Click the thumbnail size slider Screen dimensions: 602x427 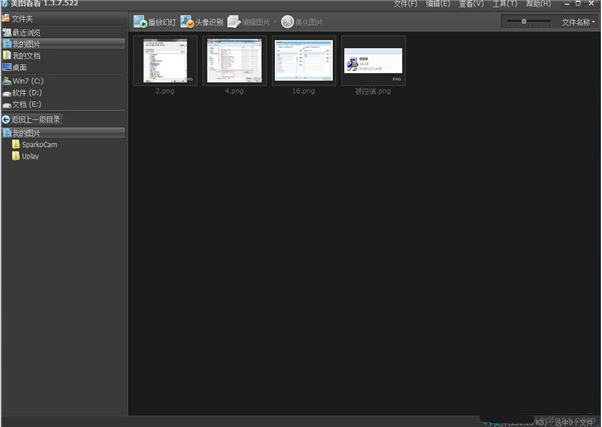tap(524, 21)
